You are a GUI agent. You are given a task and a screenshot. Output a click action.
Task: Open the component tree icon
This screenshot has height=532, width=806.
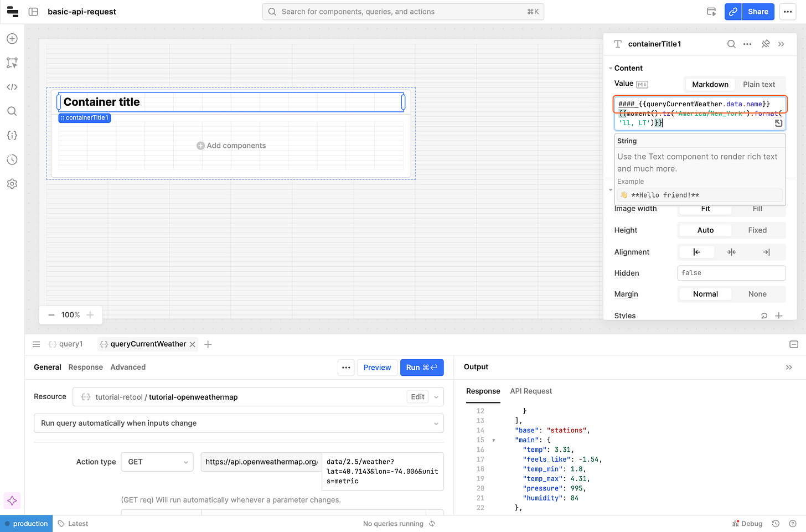(12, 63)
